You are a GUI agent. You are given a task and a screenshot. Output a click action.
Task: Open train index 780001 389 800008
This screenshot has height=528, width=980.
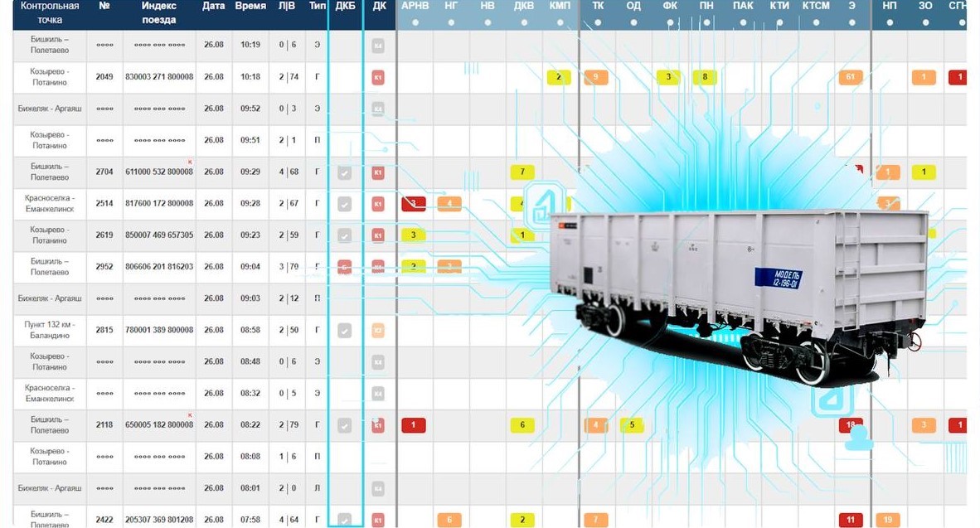[159, 331]
